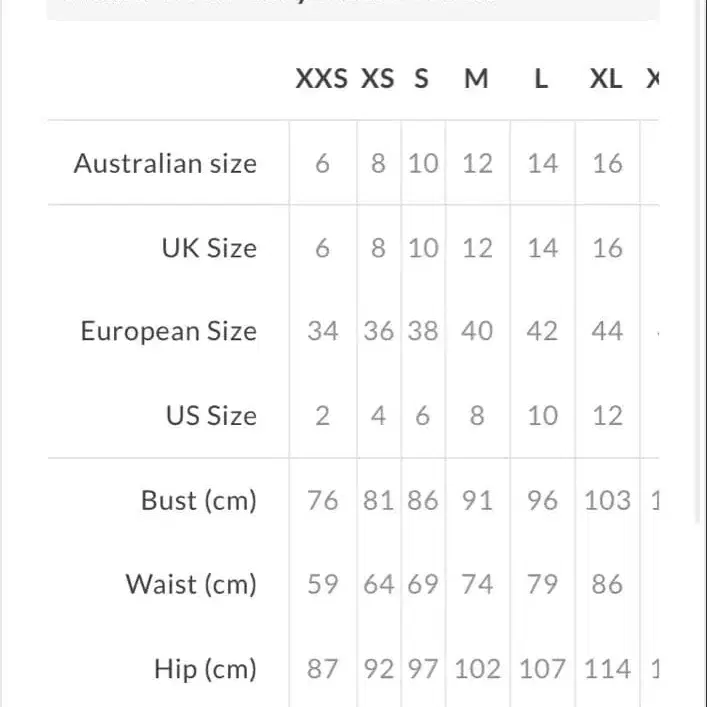Select the Hip (cm) row label
Viewport: 707px width, 707px height.
click(205, 668)
